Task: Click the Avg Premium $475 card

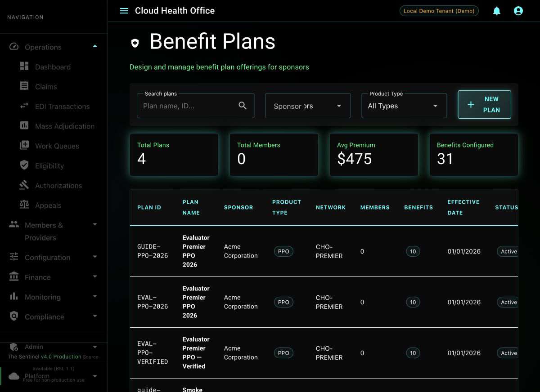Action: click(374, 154)
